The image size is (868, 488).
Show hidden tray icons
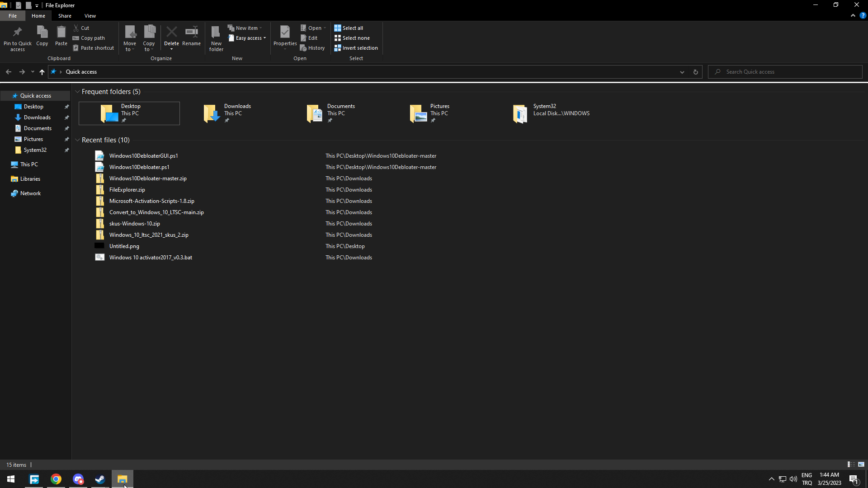point(772,479)
